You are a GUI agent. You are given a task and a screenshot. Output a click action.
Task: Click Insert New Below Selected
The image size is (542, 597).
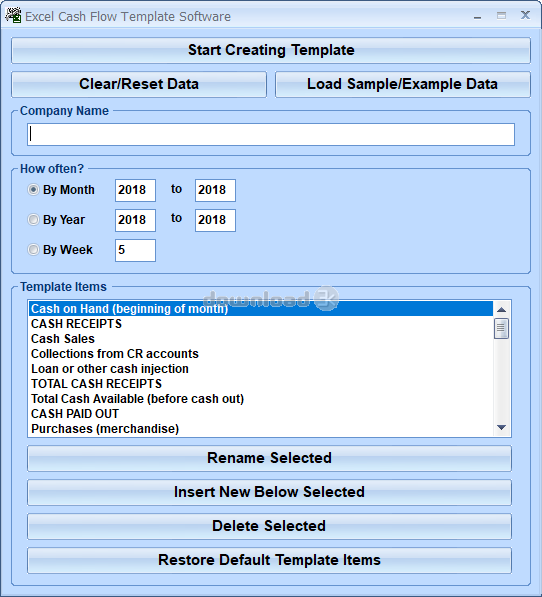pos(269,492)
